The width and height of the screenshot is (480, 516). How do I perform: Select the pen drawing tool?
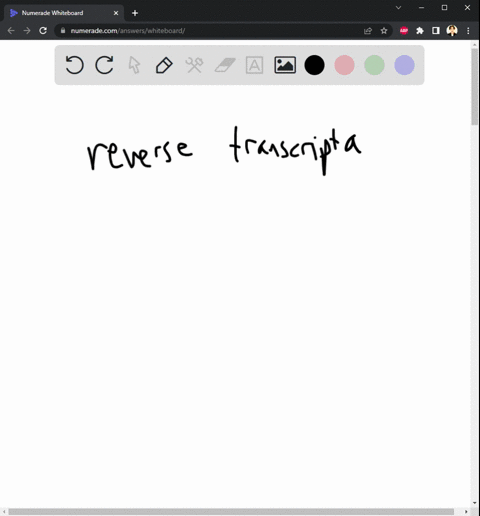pyautogui.click(x=164, y=65)
